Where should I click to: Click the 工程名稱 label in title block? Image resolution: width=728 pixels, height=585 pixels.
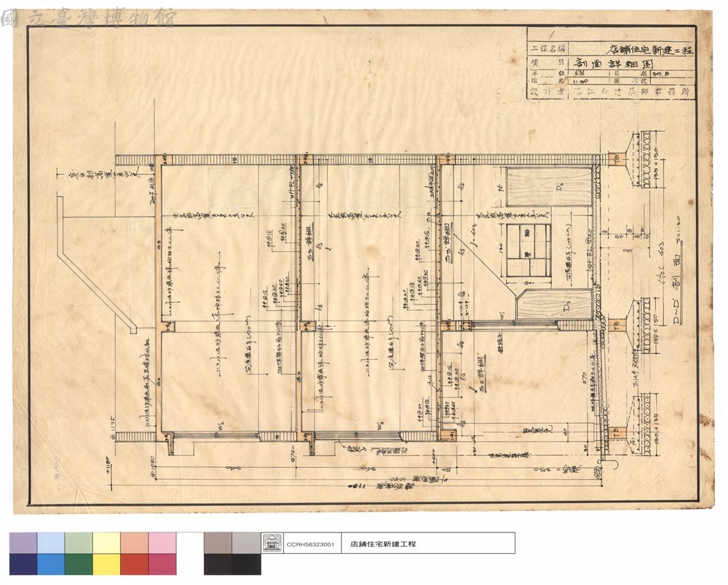point(548,48)
